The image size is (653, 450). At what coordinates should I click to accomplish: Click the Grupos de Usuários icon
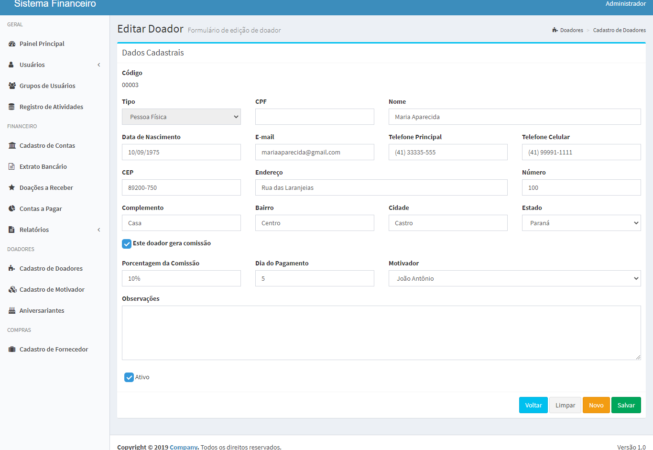point(11,86)
